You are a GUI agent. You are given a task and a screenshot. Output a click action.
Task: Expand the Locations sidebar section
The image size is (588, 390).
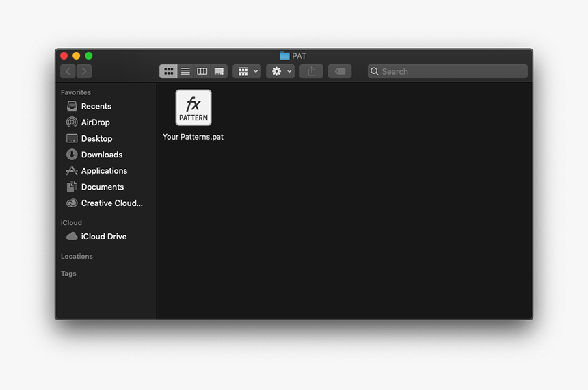[77, 256]
